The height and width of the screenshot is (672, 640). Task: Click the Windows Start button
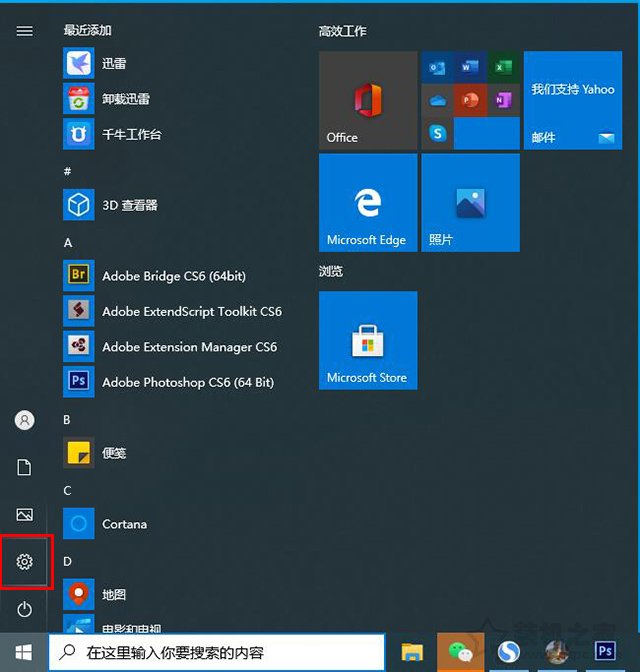tap(23, 653)
